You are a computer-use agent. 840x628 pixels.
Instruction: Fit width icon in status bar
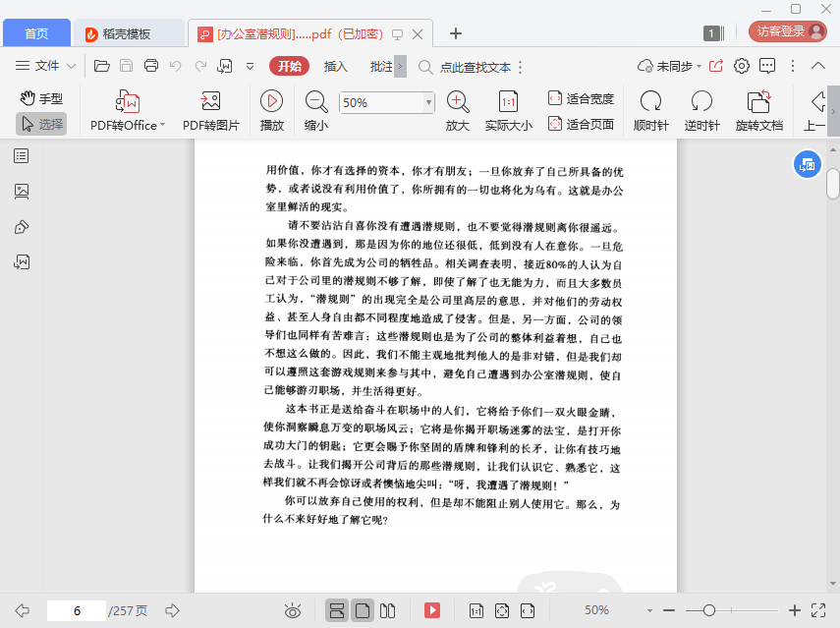[528, 610]
